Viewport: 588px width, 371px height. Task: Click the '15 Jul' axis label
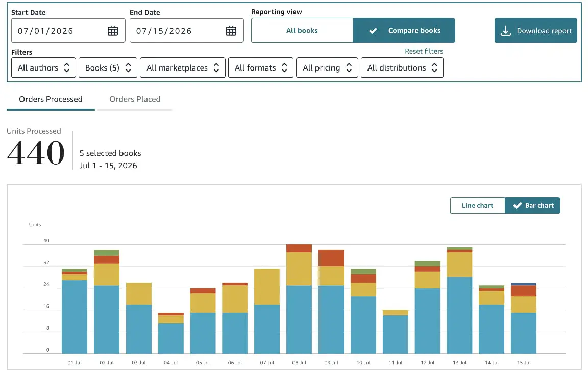click(x=524, y=363)
